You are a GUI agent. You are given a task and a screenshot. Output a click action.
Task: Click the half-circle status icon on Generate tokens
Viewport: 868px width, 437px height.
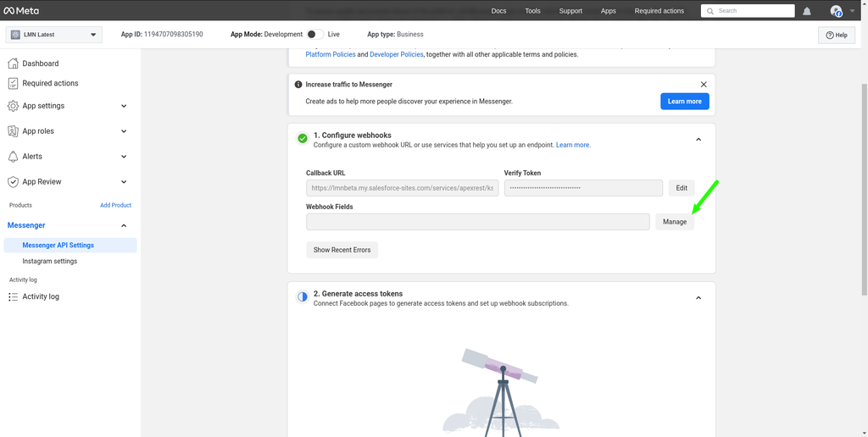[x=303, y=297]
